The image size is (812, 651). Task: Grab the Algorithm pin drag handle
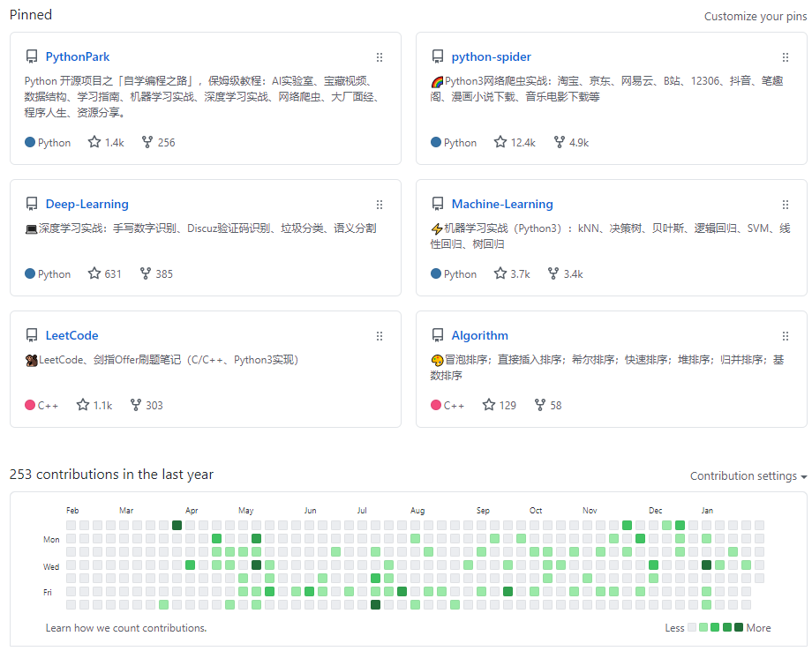pyautogui.click(x=786, y=336)
